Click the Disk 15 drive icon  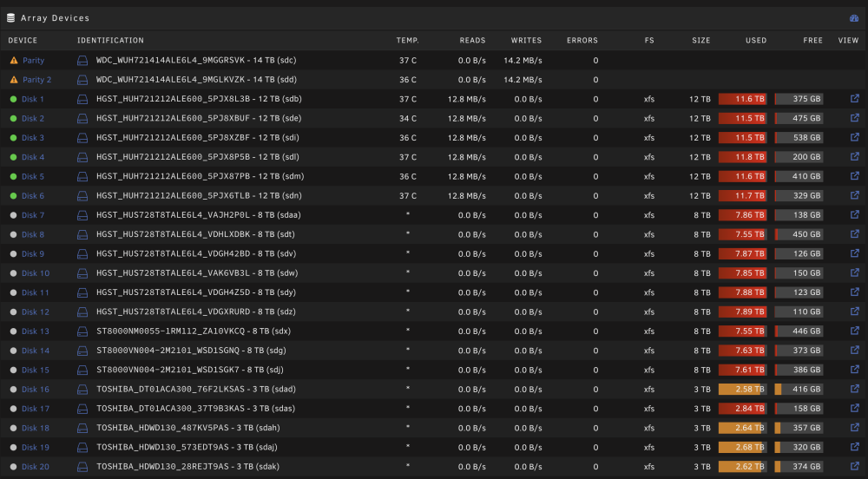pyautogui.click(x=82, y=370)
